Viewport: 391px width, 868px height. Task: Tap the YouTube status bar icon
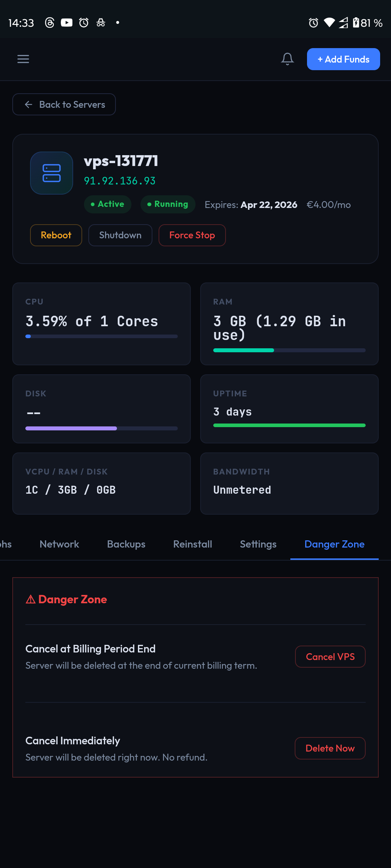click(x=67, y=23)
